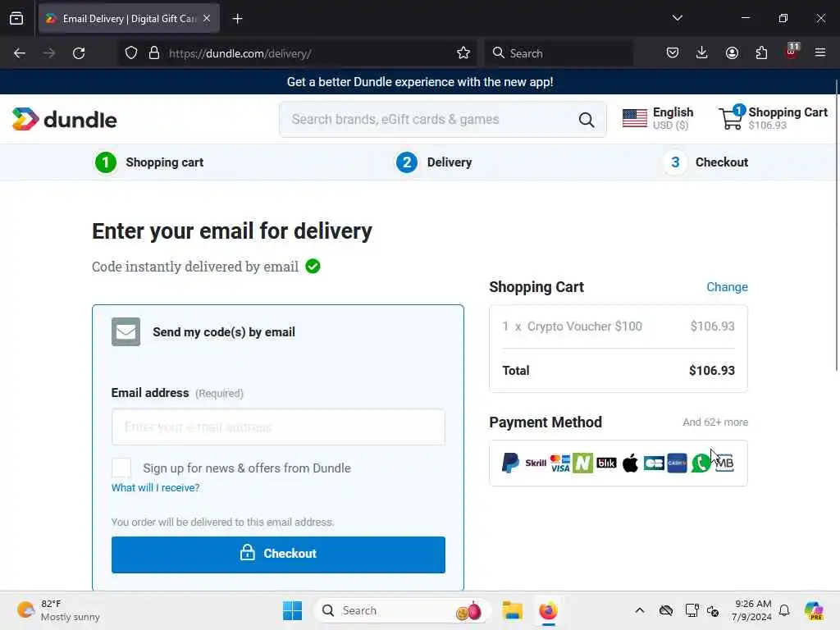Click the site padlock icon

(154, 53)
